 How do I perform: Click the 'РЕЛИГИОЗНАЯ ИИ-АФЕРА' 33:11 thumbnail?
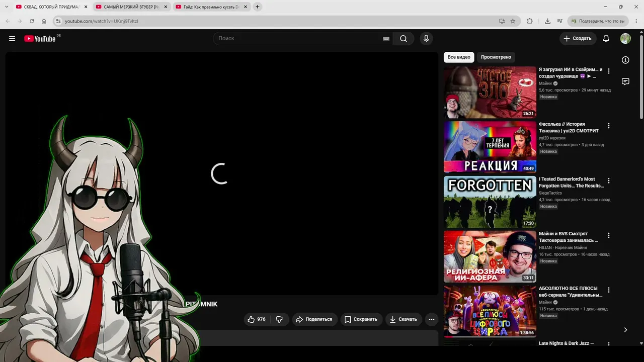tap(490, 257)
